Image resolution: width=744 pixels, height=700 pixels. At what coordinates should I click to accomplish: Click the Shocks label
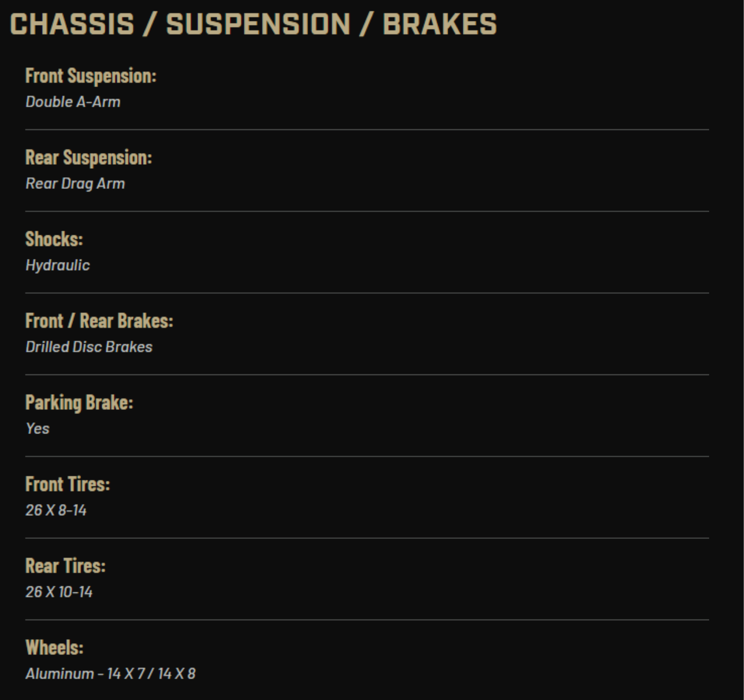tap(54, 239)
